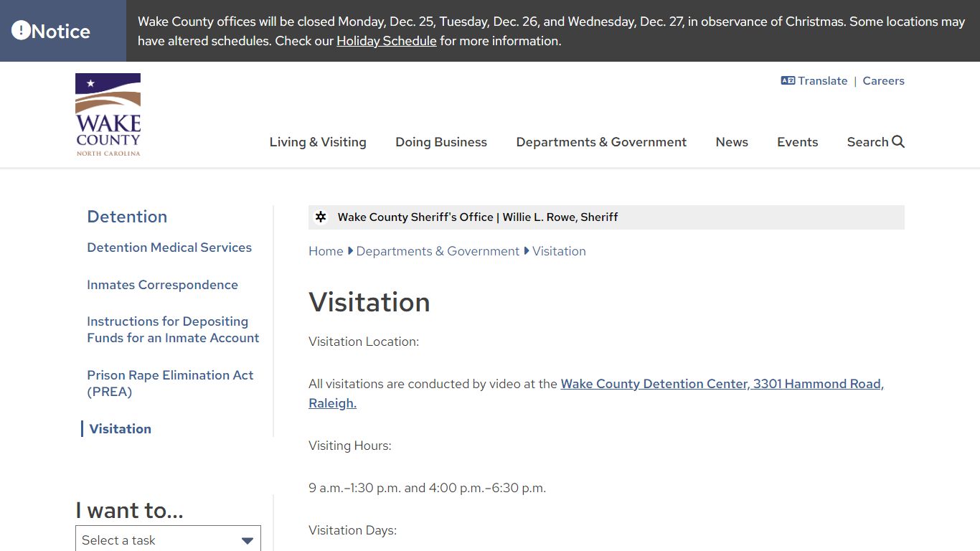Open Instructions for Depositing Funds link
The width and height of the screenshot is (980, 551).
173,330
